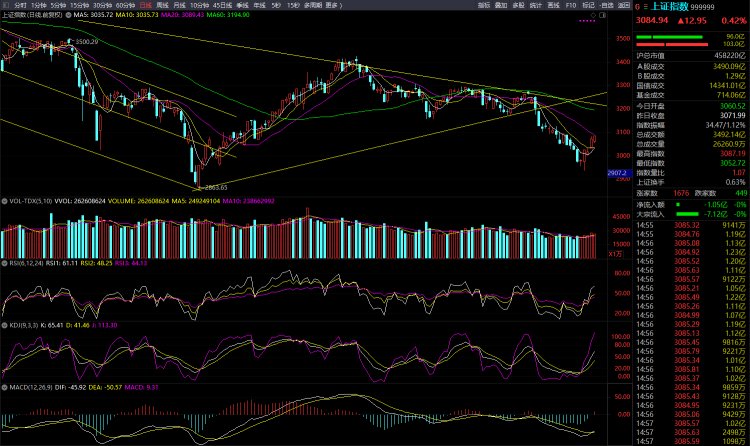Toggle the 叠加 overlay button
Screen dimensions: 750x446
[x=501, y=5]
